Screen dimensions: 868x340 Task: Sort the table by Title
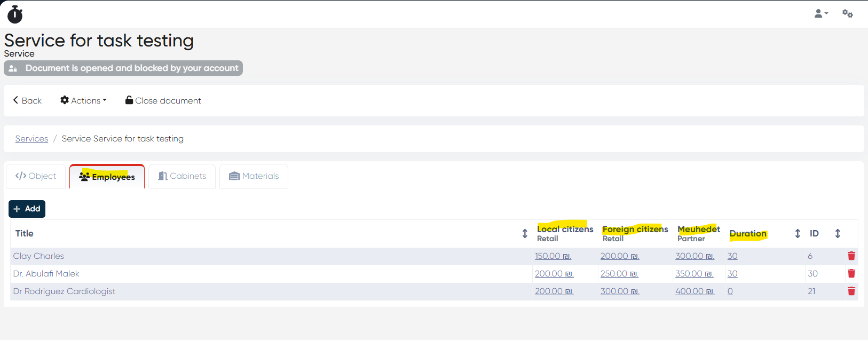(x=525, y=233)
